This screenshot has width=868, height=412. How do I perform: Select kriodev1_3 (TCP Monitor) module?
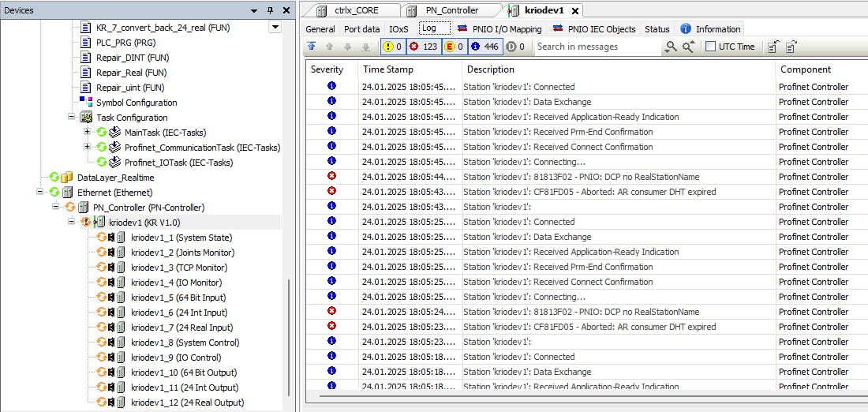coord(178,268)
